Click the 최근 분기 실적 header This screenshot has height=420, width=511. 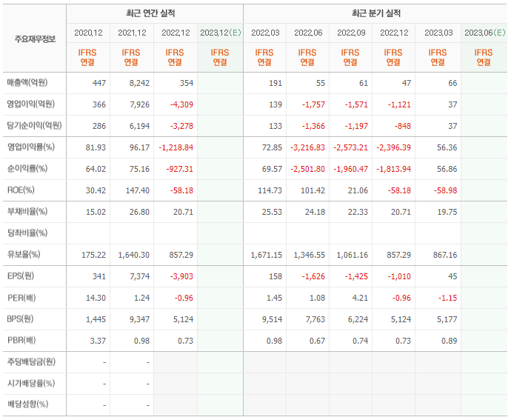376,13
